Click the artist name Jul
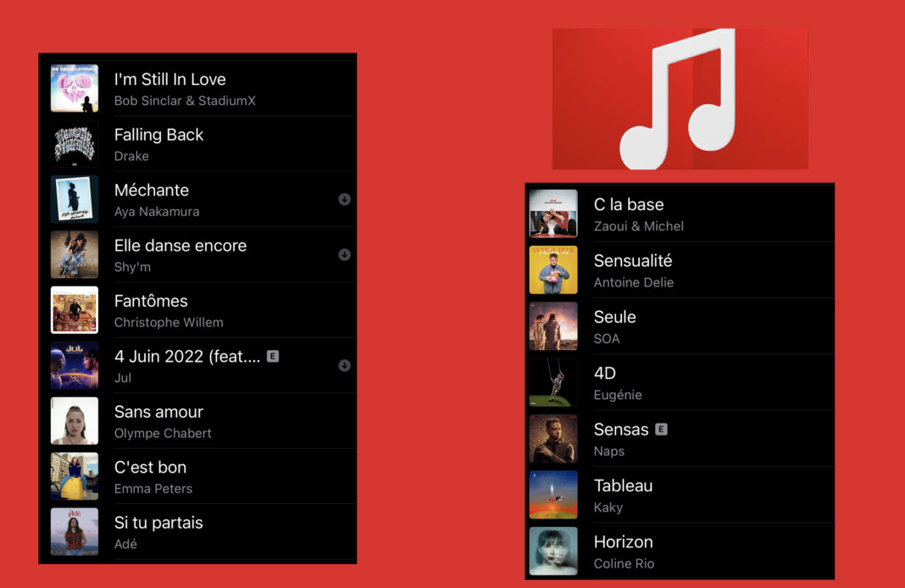Viewport: 905px width, 588px height. (123, 377)
